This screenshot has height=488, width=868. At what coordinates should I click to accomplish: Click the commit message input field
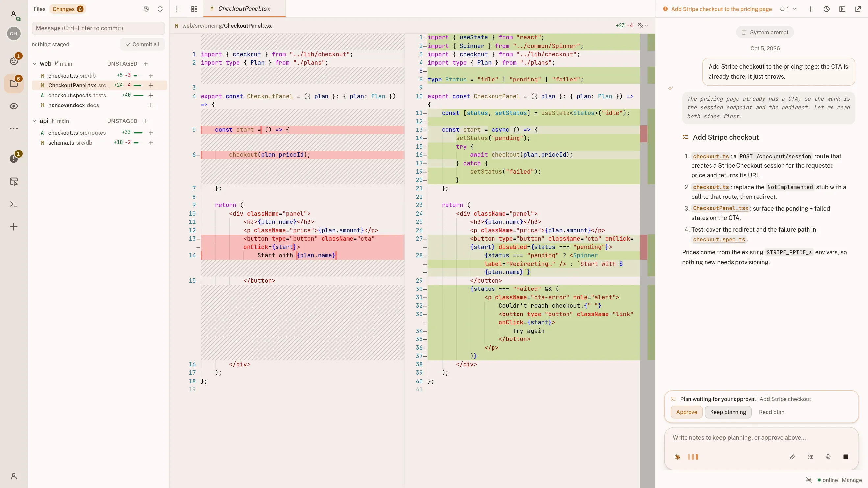[98, 28]
